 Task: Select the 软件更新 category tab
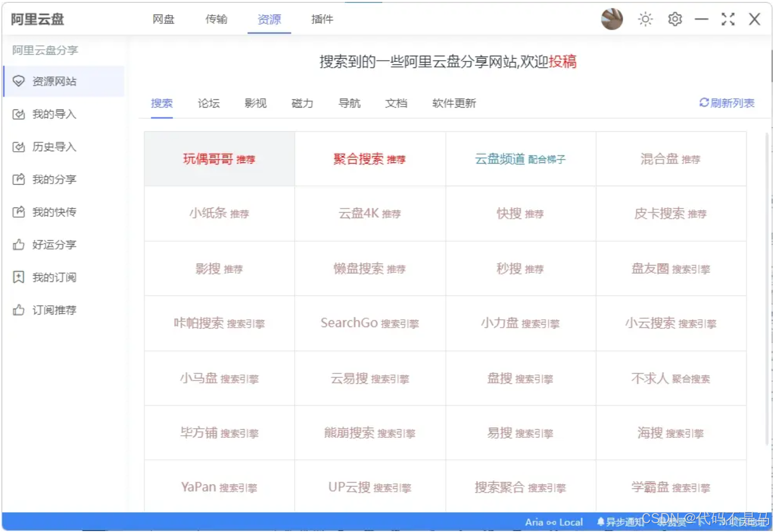(x=454, y=103)
